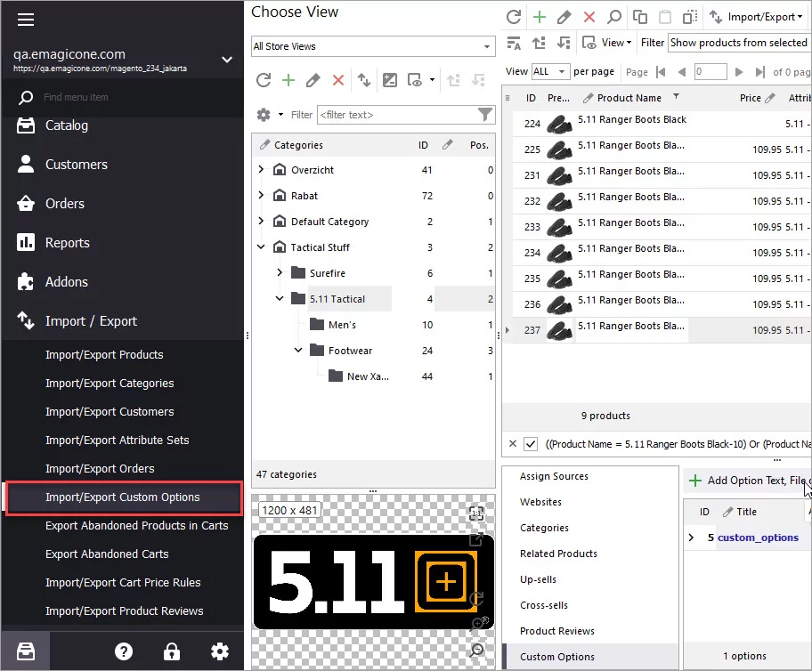Open the hamburger menu
This screenshot has height=671, width=812.
tap(25, 20)
